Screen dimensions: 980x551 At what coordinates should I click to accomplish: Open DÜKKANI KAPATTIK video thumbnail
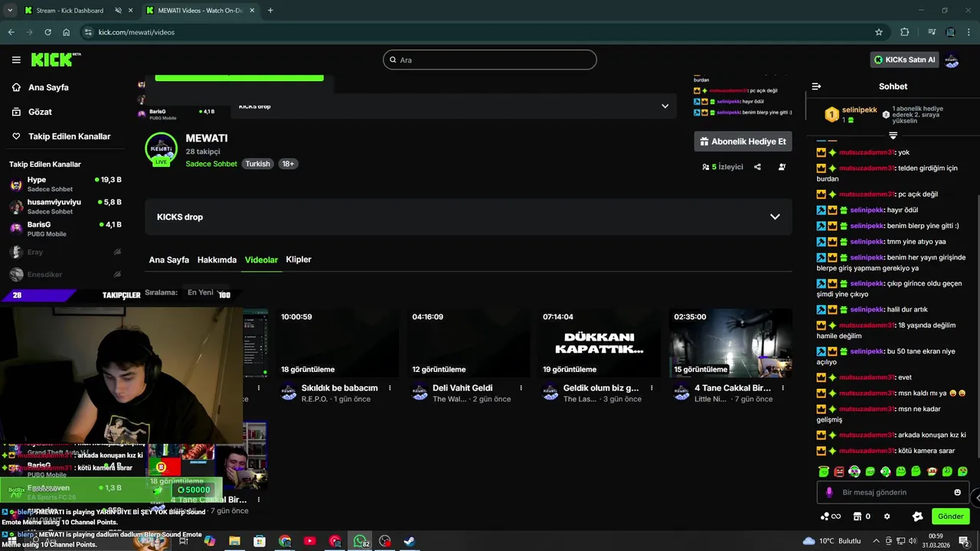(x=599, y=343)
